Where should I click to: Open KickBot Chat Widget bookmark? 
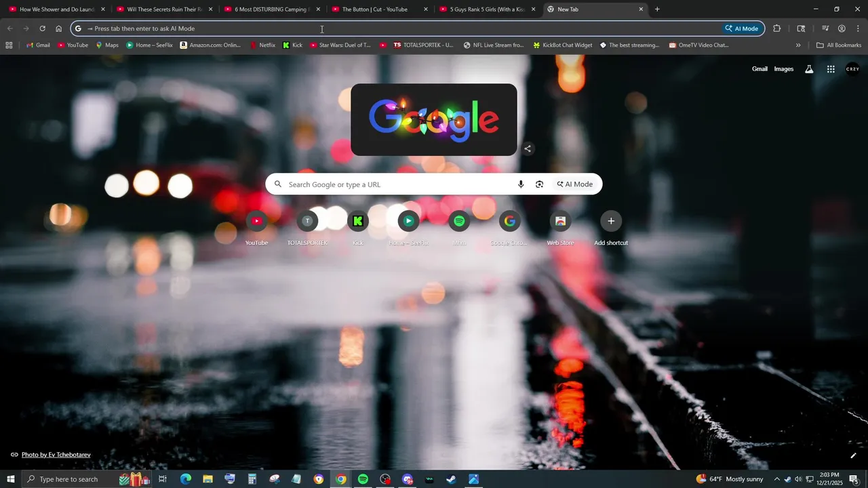562,45
